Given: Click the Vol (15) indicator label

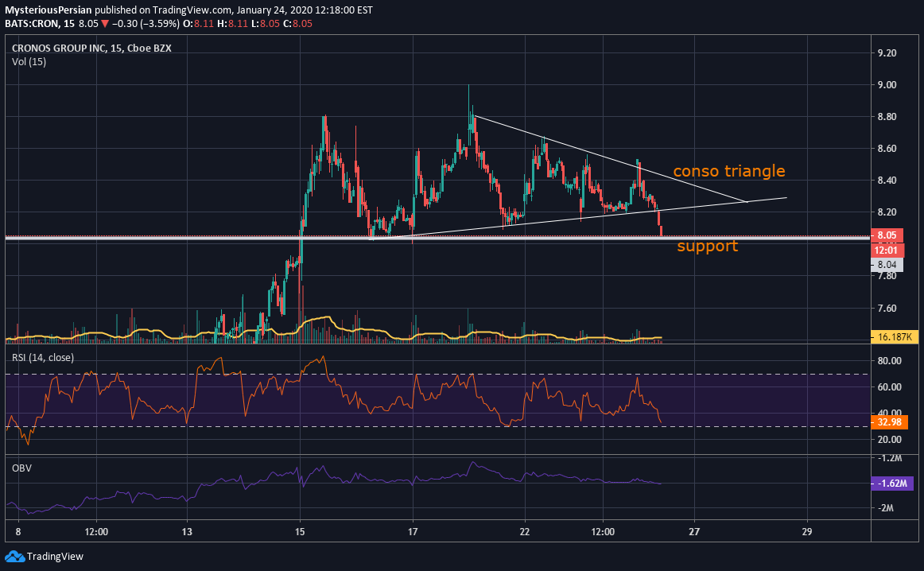Looking at the screenshot, I should pyautogui.click(x=29, y=62).
